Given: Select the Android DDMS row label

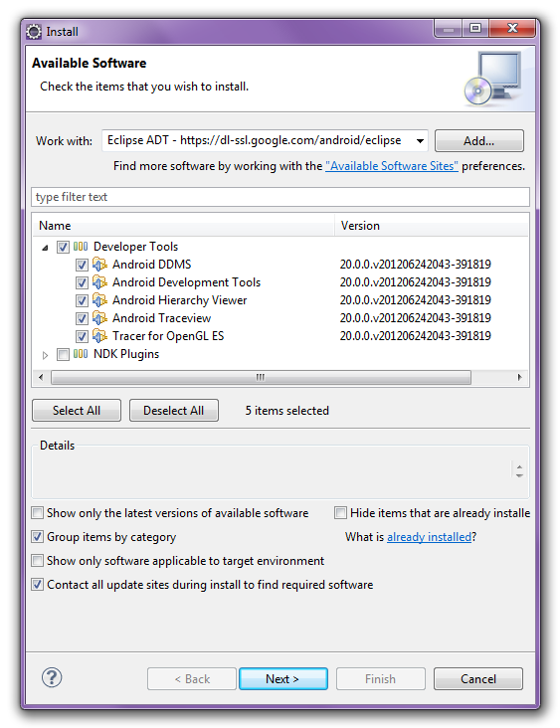Looking at the screenshot, I should pyautogui.click(x=152, y=265).
